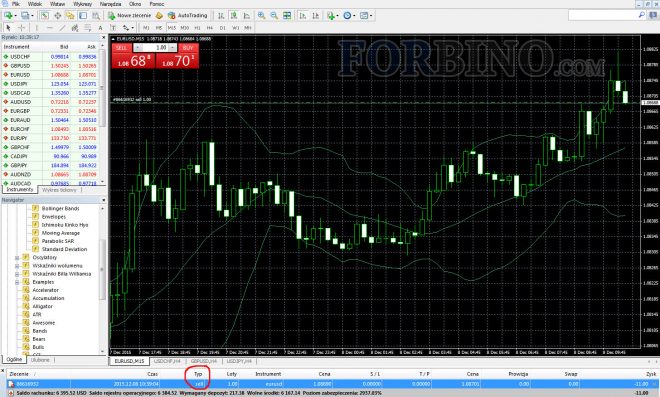Select the Parabolic SAR indicator
Image resolution: width=660 pixels, height=397 pixels.
[x=58, y=241]
